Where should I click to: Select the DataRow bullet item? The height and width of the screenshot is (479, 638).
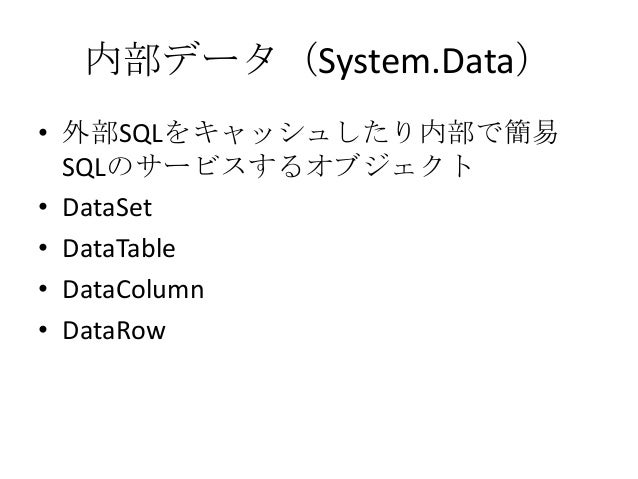pyautogui.click(x=114, y=330)
